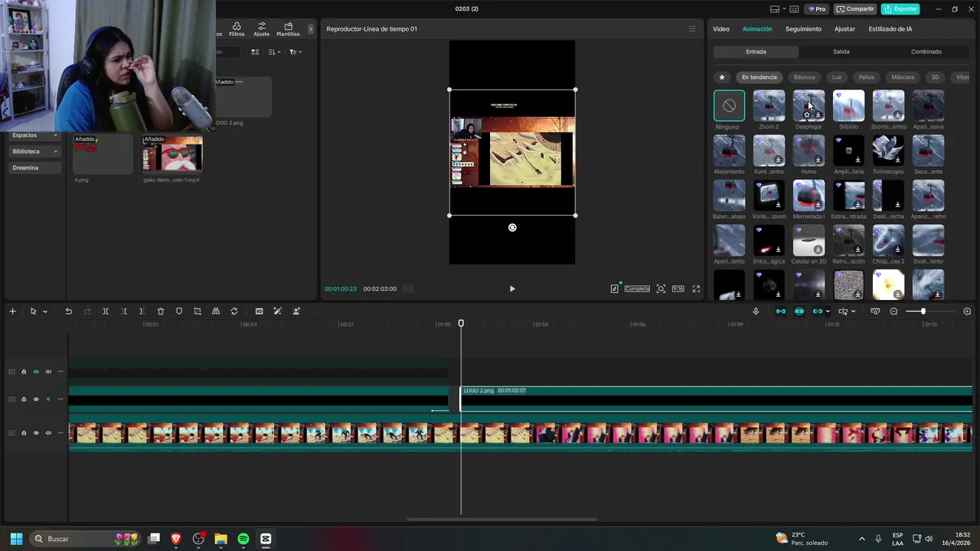Image resolution: width=980 pixels, height=551 pixels.
Task: Select the Combinado animation tab
Action: click(x=926, y=51)
